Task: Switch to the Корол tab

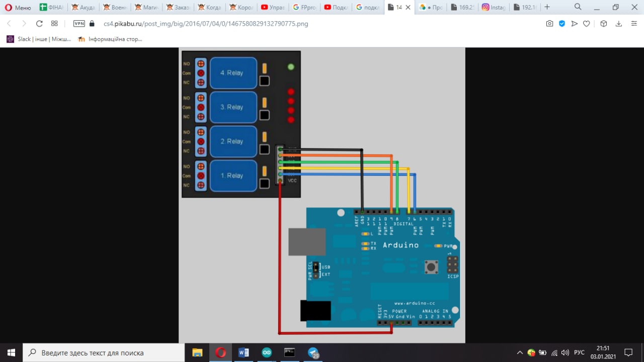Action: [242, 8]
